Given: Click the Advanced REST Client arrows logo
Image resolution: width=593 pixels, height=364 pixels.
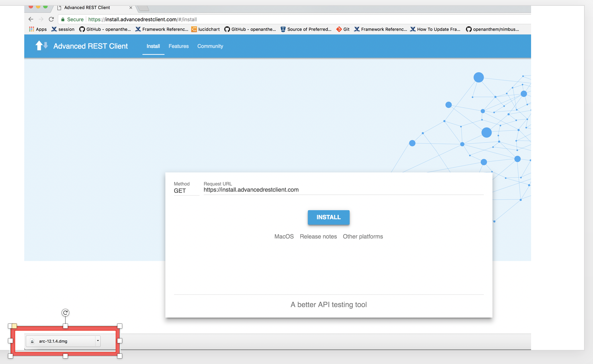Looking at the screenshot, I should pyautogui.click(x=41, y=46).
